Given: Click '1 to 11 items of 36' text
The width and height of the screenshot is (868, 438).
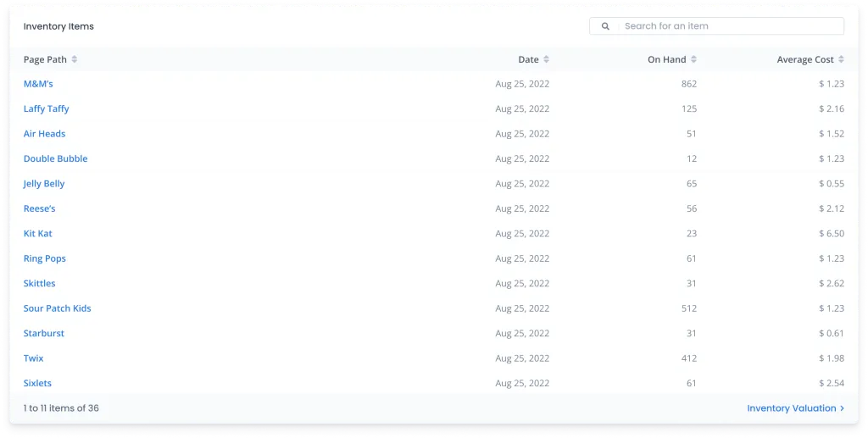Looking at the screenshot, I should tap(61, 408).
